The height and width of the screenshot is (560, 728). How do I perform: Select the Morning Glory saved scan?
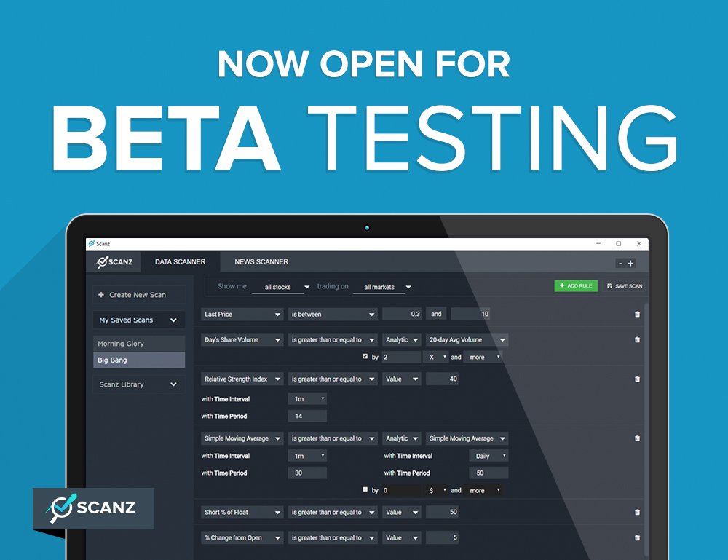139,344
